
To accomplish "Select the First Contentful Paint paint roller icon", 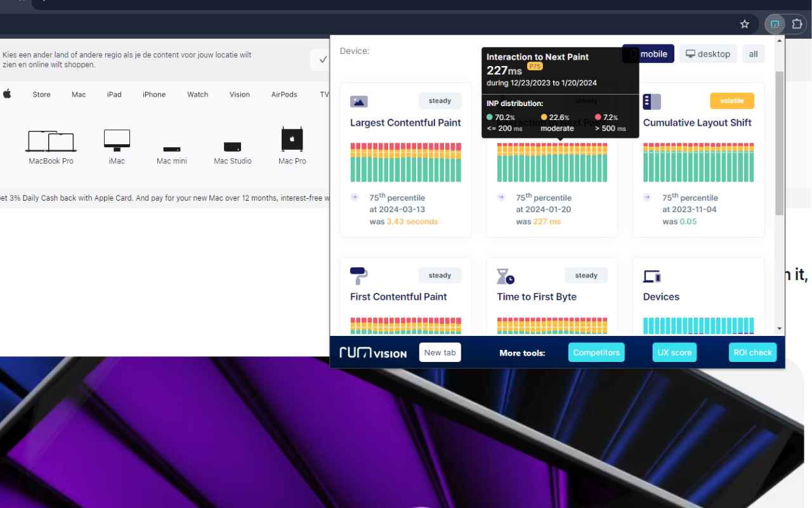I will (x=358, y=275).
